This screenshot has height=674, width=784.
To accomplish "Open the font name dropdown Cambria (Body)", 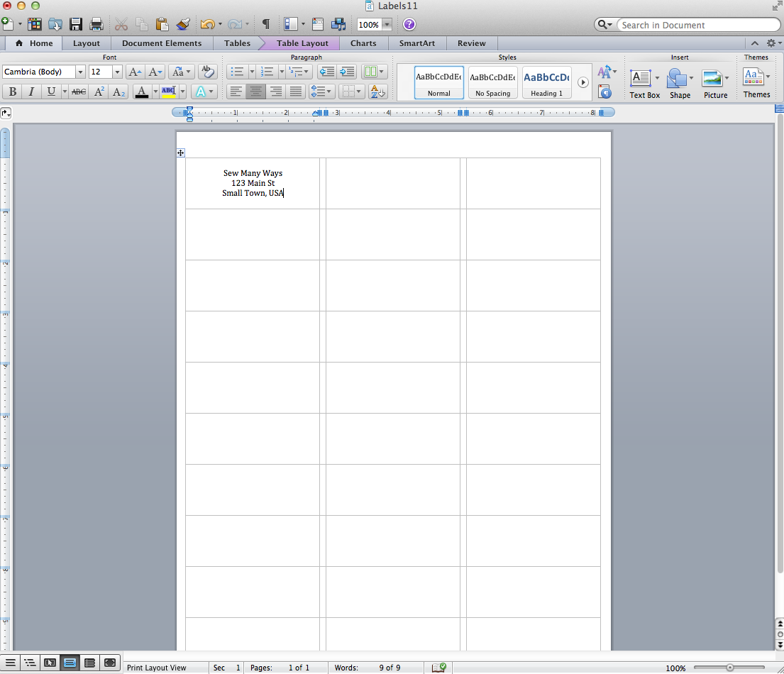I will [80, 72].
